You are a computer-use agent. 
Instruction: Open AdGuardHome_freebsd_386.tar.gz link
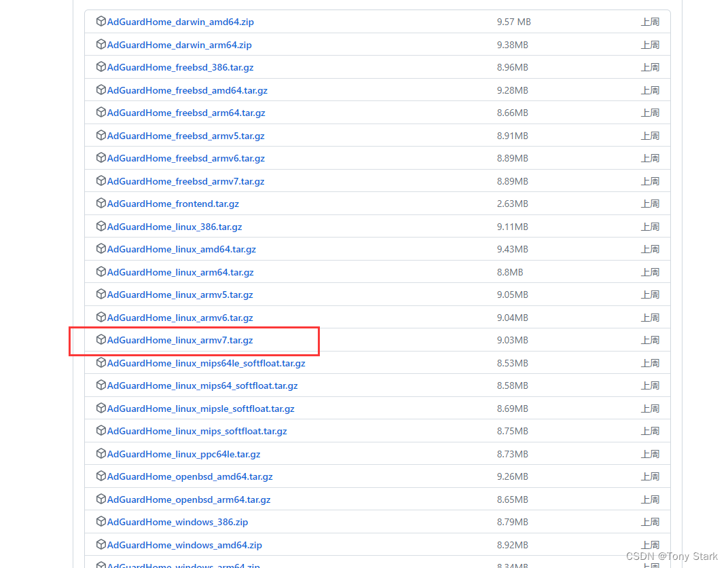click(180, 67)
